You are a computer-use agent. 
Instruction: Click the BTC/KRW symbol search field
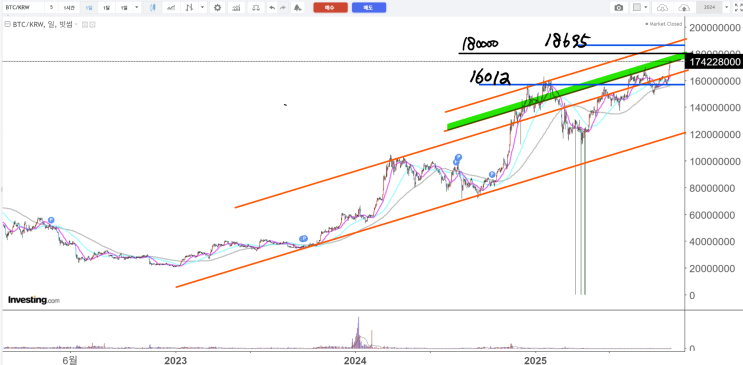click(23, 8)
